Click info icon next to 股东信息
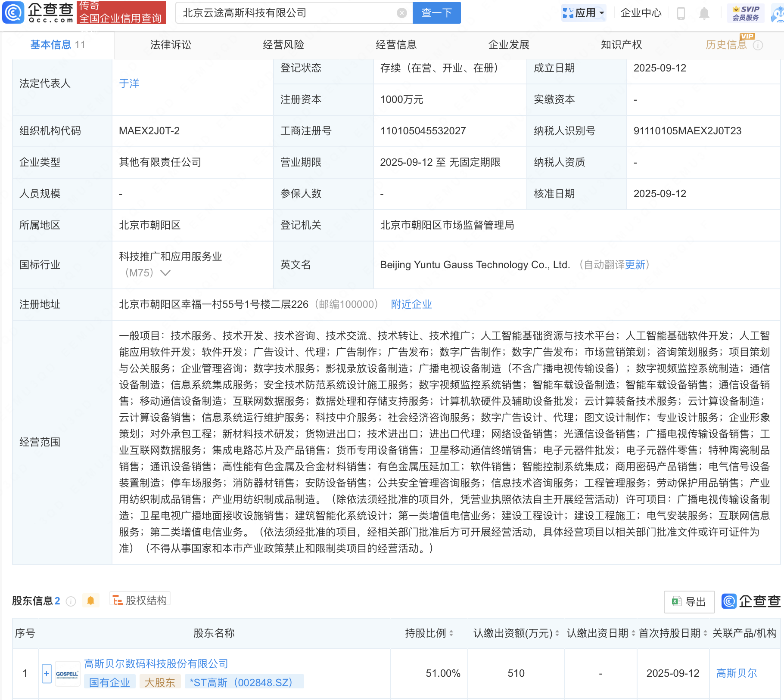 [71, 601]
